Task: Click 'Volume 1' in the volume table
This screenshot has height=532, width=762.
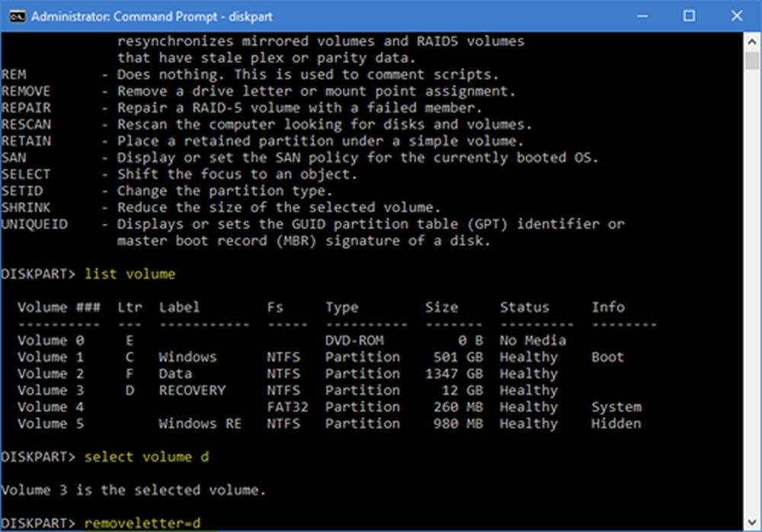Action: click(x=51, y=357)
